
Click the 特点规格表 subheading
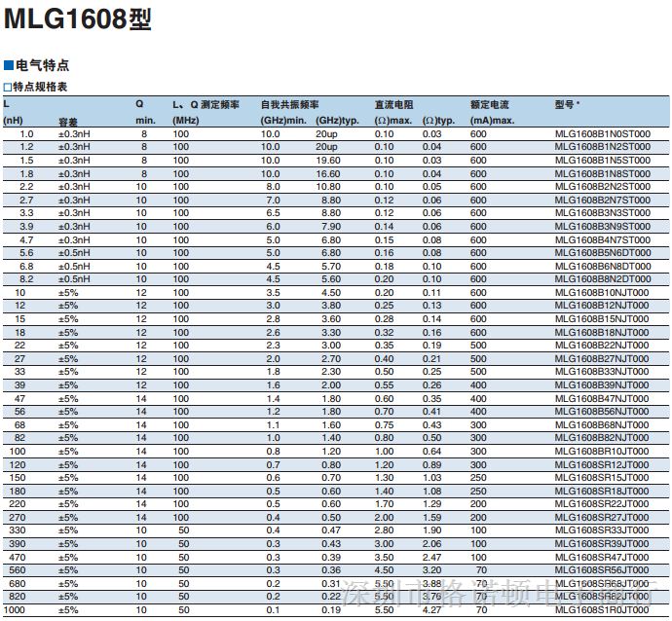pos(40,87)
